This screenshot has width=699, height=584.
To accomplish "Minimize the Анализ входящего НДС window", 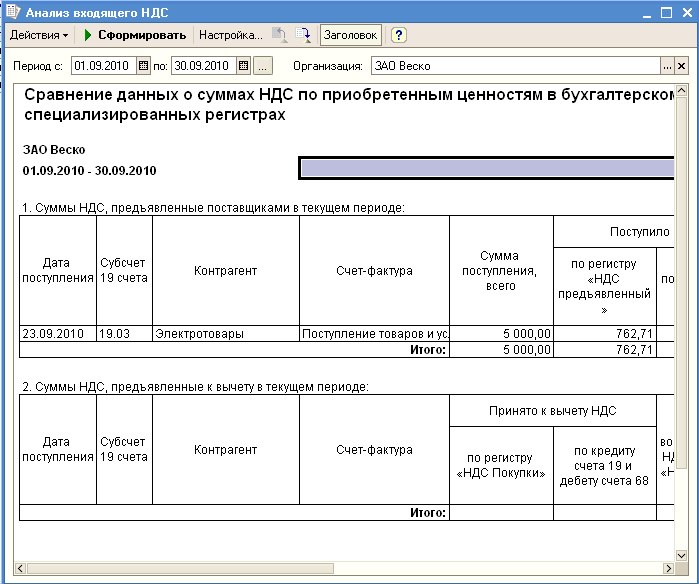I will click(647, 13).
